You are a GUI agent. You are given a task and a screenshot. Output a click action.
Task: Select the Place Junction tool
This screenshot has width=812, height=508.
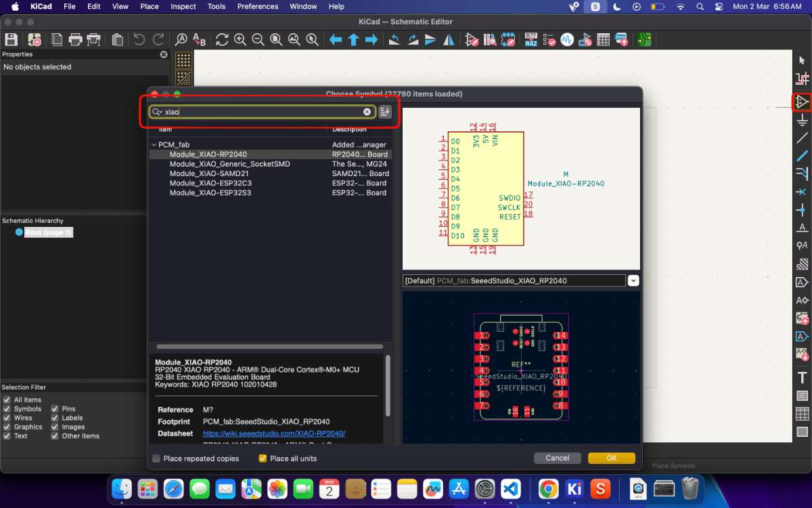[x=803, y=210]
